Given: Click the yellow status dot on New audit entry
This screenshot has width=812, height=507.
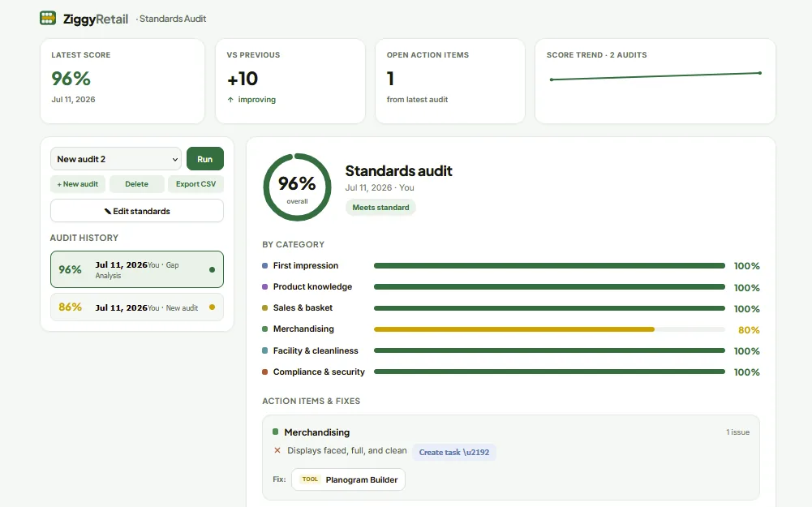Looking at the screenshot, I should coord(212,307).
